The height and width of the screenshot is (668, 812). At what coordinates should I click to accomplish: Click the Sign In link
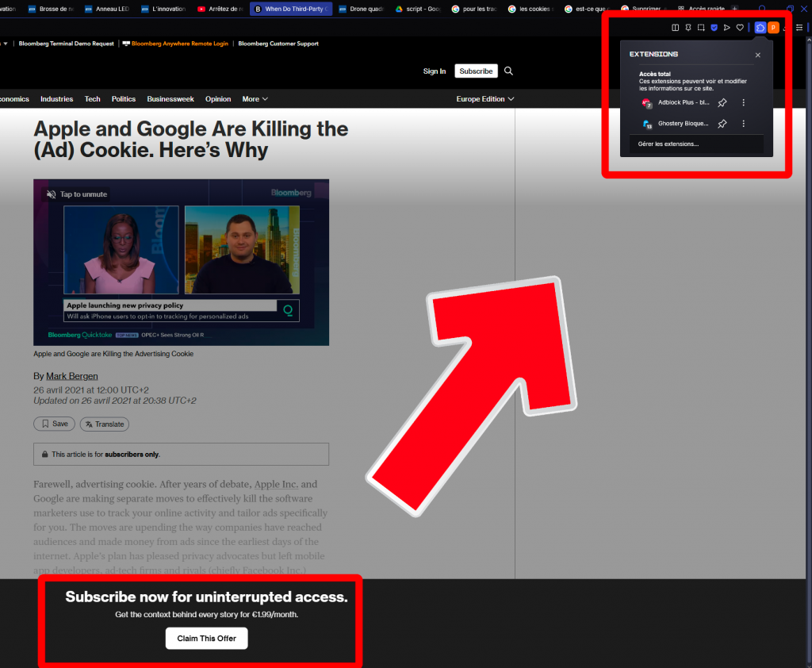(x=435, y=71)
